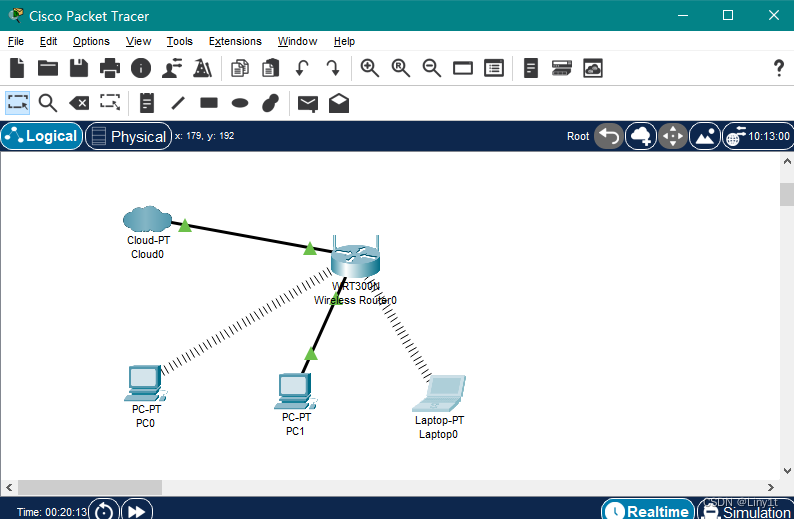Open network information icon
Viewport: 794px width, 519px height.
coord(141,68)
